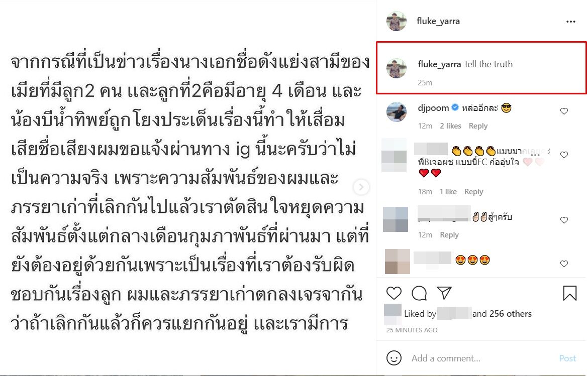This screenshot has height=376, width=588.
Task: View 2 likes on djpoom's comment
Action: click(450, 126)
